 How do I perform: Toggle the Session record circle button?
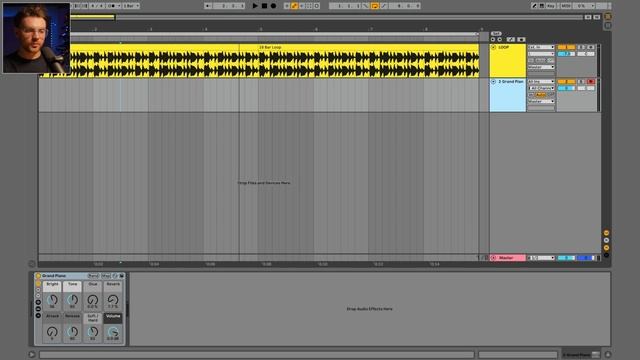pyautogui.click(x=317, y=6)
